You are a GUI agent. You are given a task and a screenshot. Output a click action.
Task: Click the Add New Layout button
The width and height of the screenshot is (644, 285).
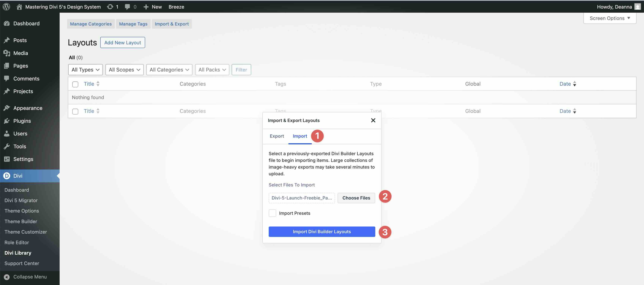(x=122, y=42)
